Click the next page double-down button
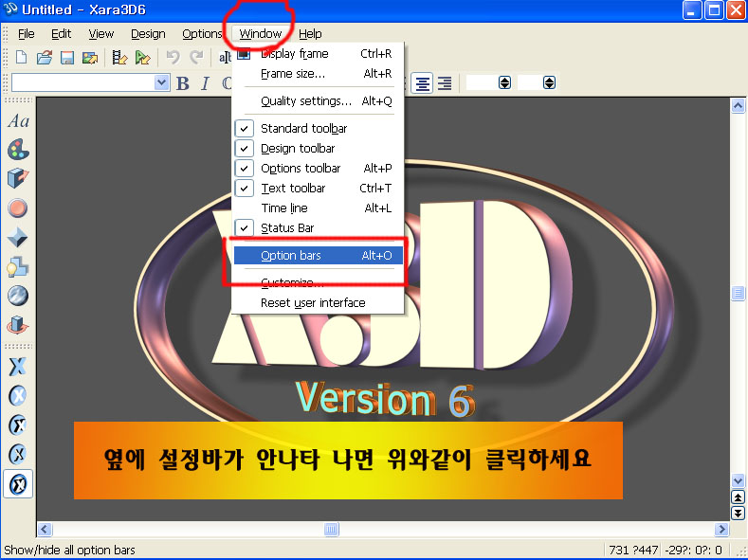This screenshot has height=560, width=748. [x=738, y=513]
